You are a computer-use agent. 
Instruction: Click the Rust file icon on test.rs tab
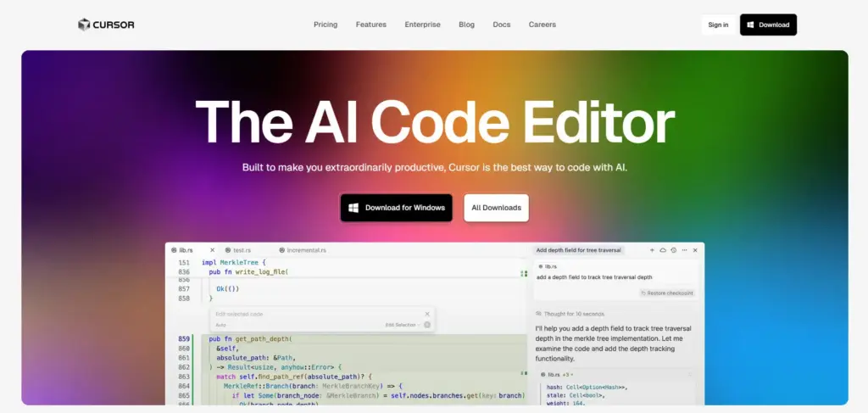coord(227,250)
